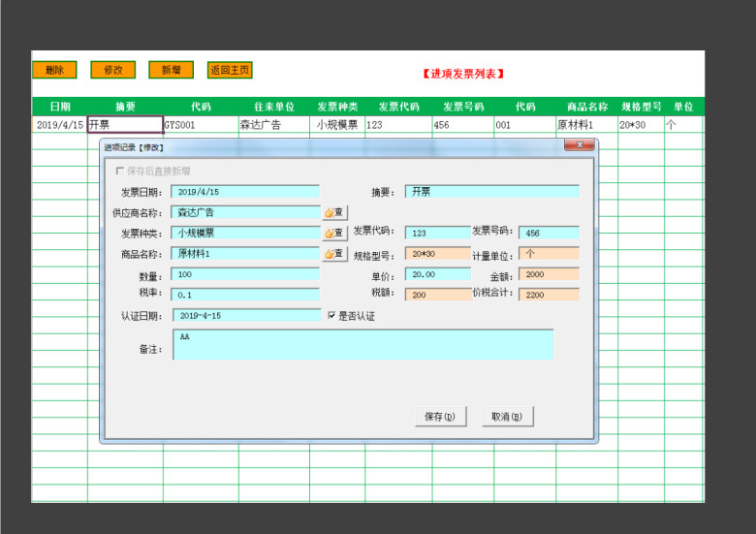Focus the 商品名称 input field
The image size is (756, 534).
pyautogui.click(x=245, y=254)
